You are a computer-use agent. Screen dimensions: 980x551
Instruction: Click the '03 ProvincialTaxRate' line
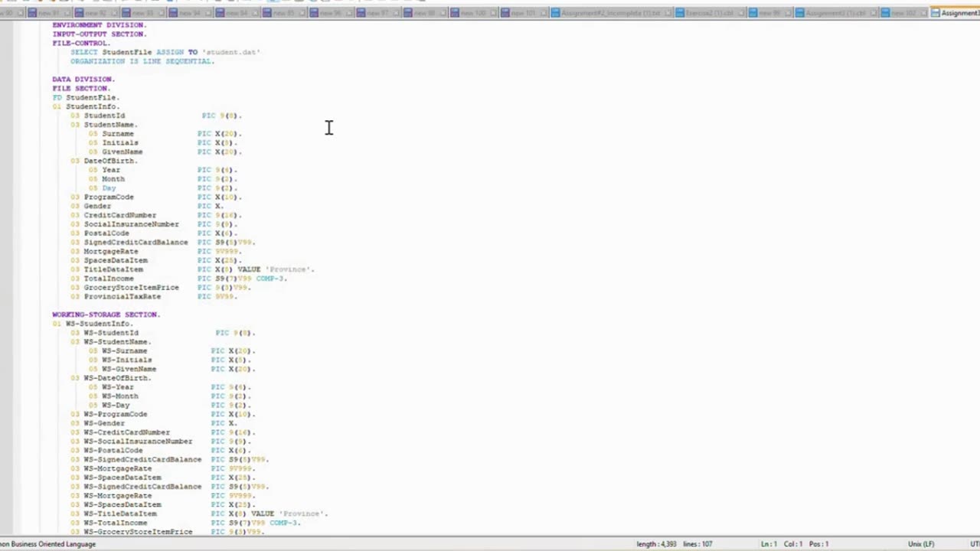(x=154, y=296)
